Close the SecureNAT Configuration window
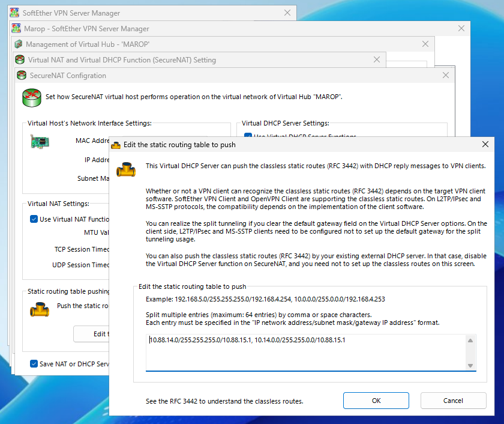Viewport: 504px width, 424px height. 445,75
